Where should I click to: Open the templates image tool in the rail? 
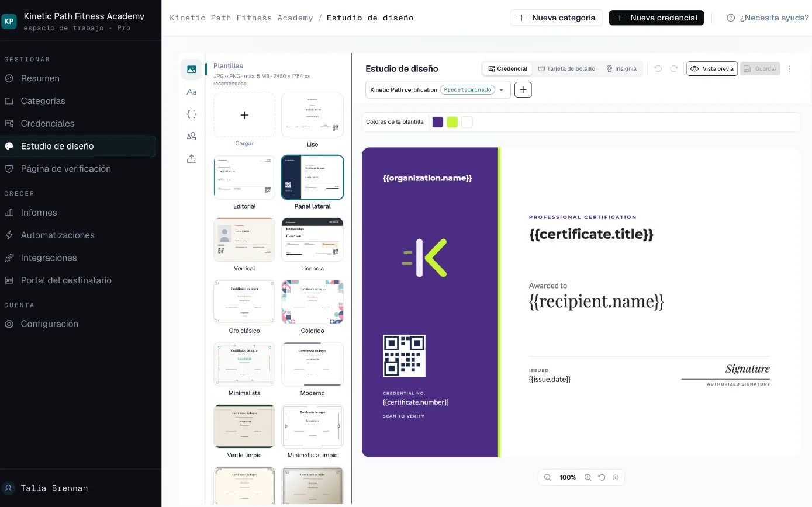[191, 70]
